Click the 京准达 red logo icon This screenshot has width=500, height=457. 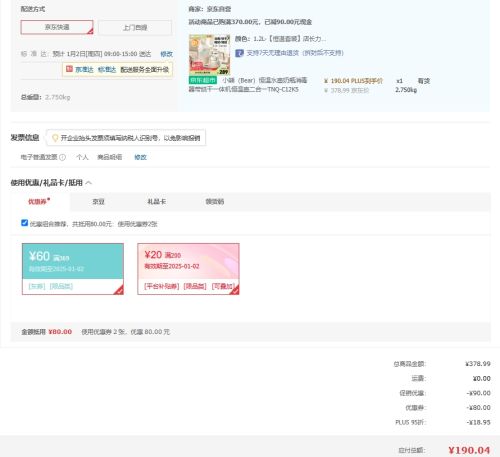(69, 69)
